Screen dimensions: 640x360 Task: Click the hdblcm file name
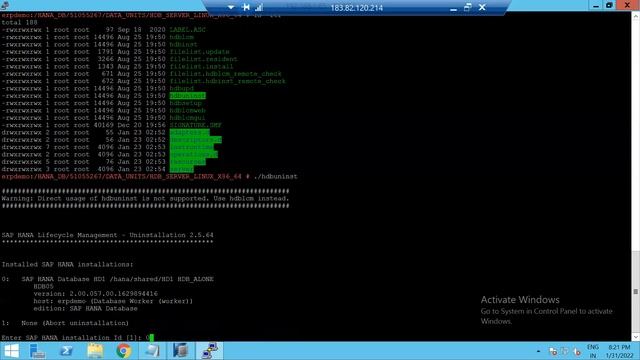coord(182,37)
